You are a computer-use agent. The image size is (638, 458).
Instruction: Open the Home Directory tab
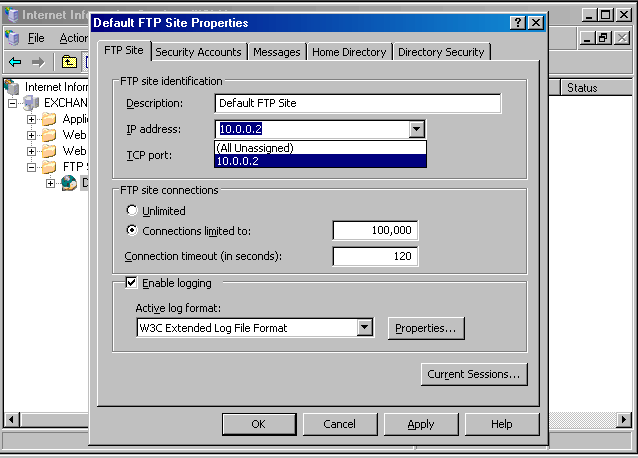(x=348, y=52)
